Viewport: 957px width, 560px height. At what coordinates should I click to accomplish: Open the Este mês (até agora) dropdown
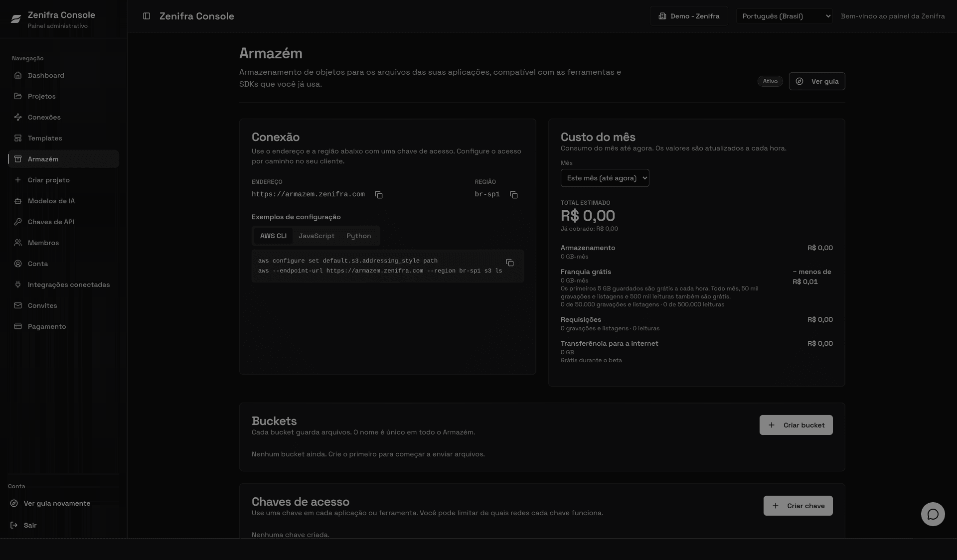point(605,178)
